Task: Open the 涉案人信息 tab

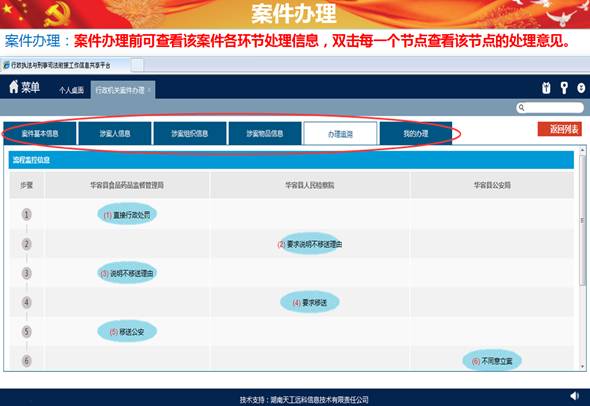Action: 115,133
